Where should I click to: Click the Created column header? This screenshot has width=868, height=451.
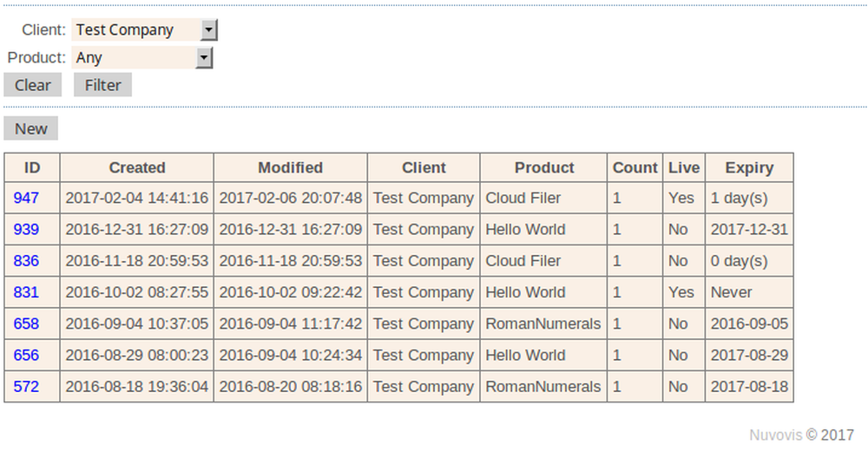[x=137, y=167]
